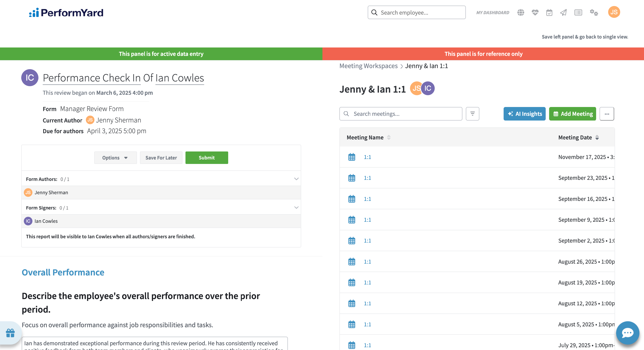The height and width of the screenshot is (350, 644).
Task: Open the chat bubble support widget
Action: [627, 333]
